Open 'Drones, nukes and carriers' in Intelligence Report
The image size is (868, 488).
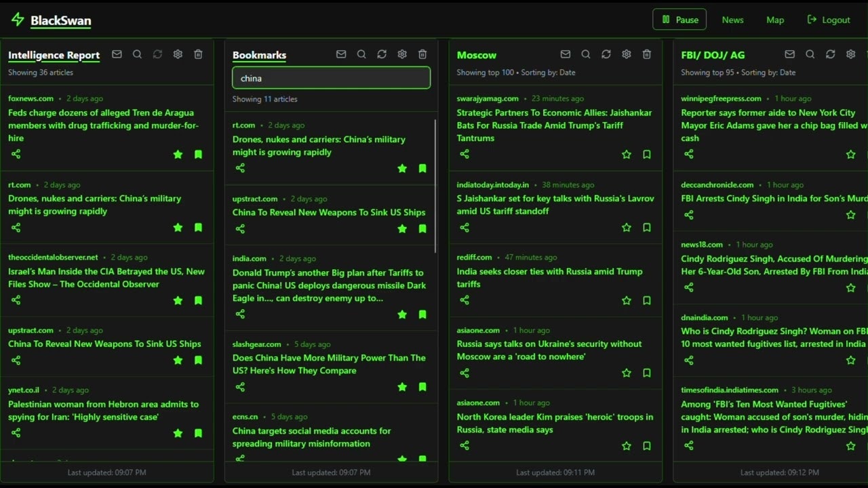(94, 205)
